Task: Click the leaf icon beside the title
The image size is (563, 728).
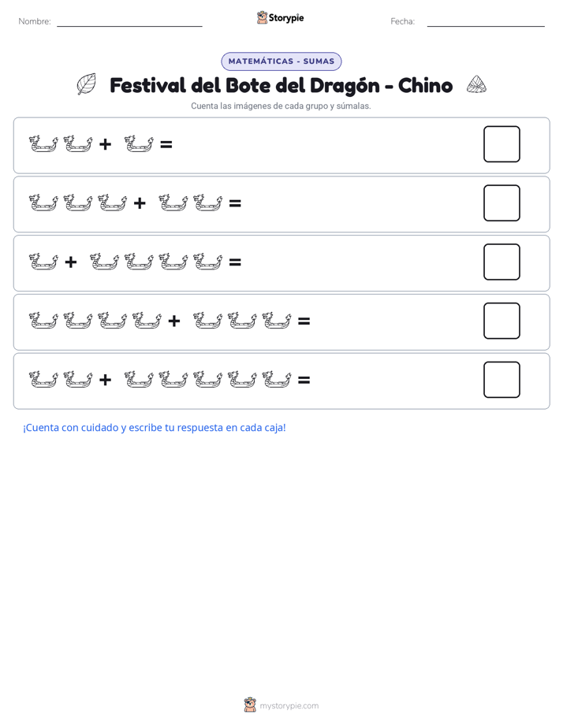Action: 87,84
